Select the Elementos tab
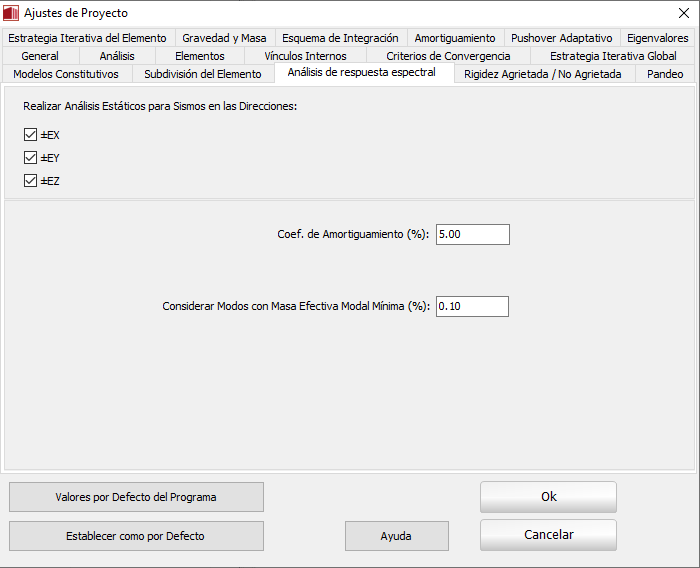700x568 pixels. click(x=199, y=56)
